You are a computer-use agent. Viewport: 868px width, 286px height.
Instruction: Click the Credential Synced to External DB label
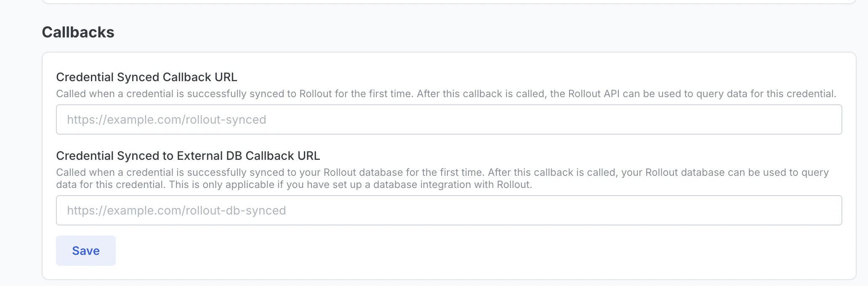click(x=188, y=155)
